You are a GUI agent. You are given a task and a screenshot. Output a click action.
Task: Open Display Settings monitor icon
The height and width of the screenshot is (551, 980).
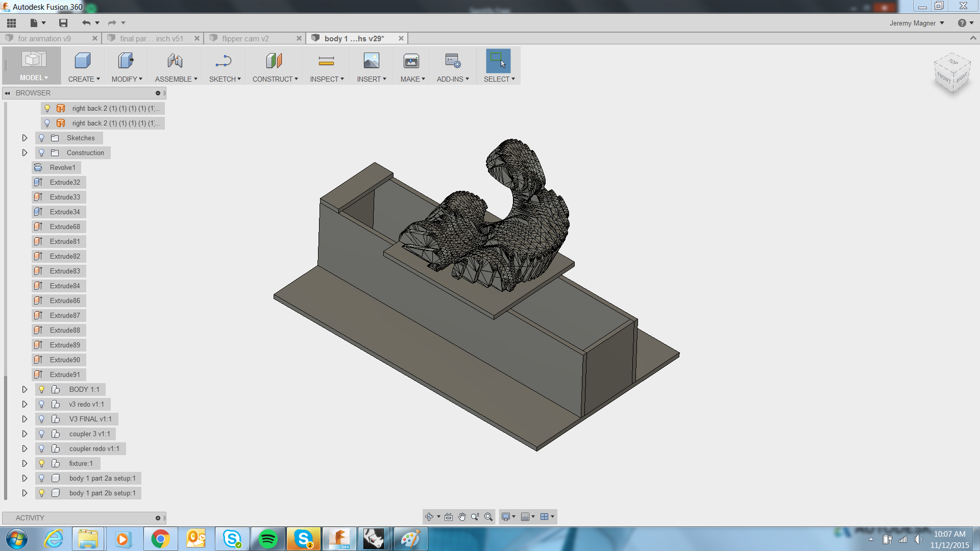tap(506, 517)
